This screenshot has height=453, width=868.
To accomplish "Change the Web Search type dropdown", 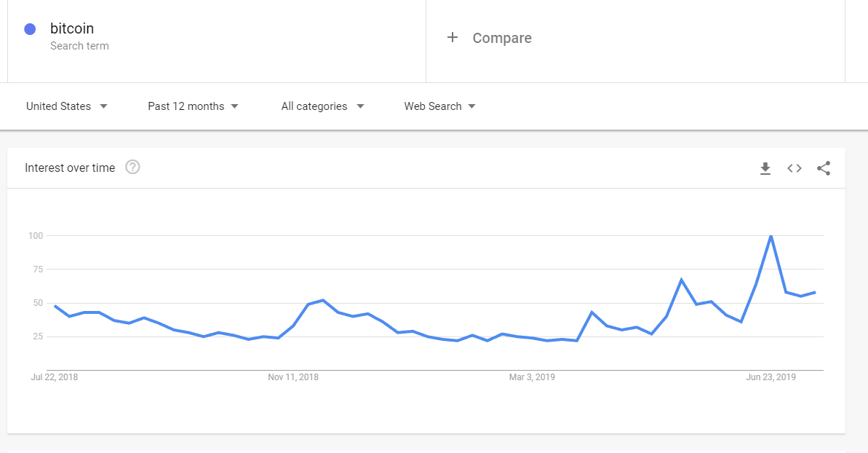I will tap(439, 106).
